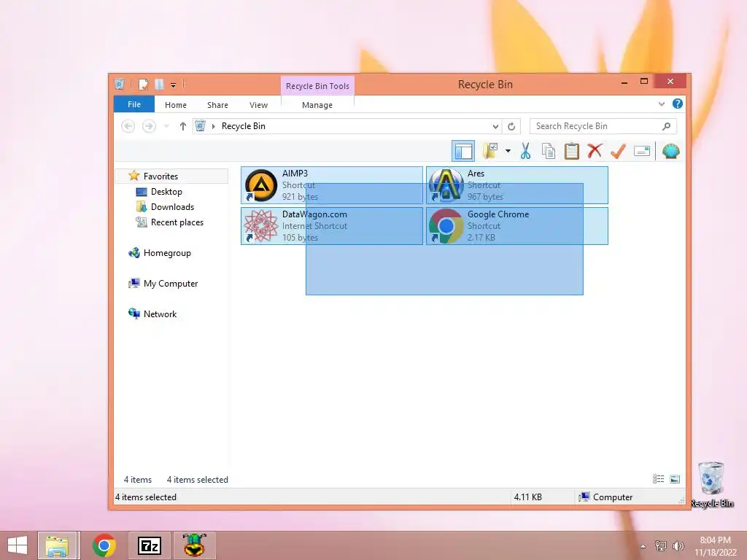Show hidden tray icons arrow
Viewport: 747px width, 560px height.
pos(643,546)
